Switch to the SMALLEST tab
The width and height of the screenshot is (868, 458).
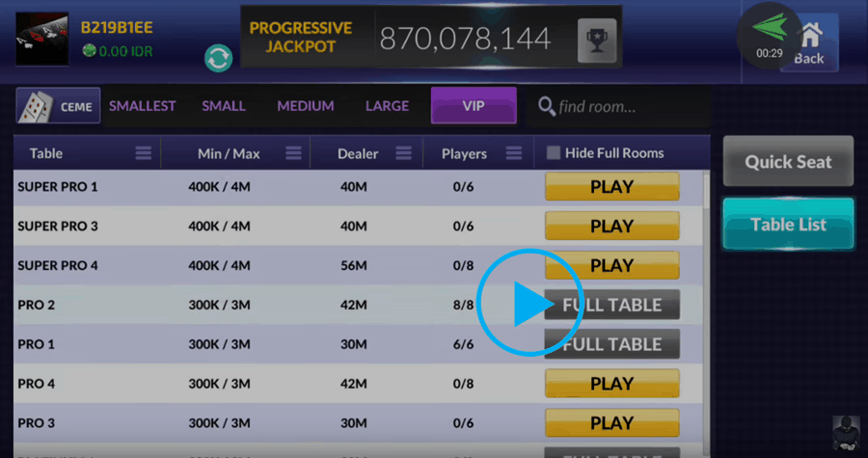[x=143, y=106]
